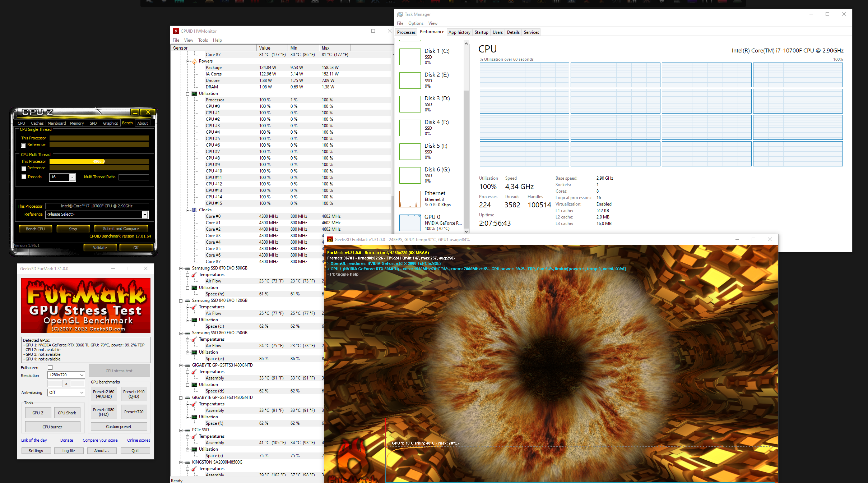868x483 pixels.
Task: Click the Log file button in FurMark
Action: tap(69, 451)
